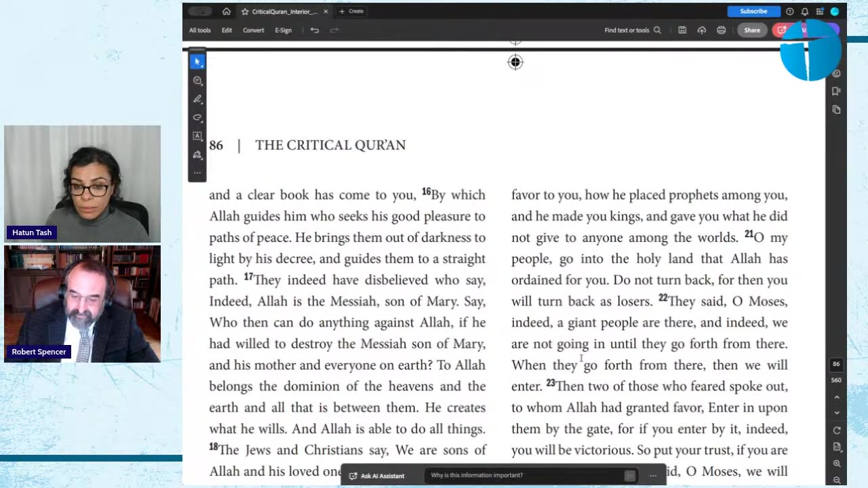
Task: Open the apps grid icon
Action: (820, 12)
